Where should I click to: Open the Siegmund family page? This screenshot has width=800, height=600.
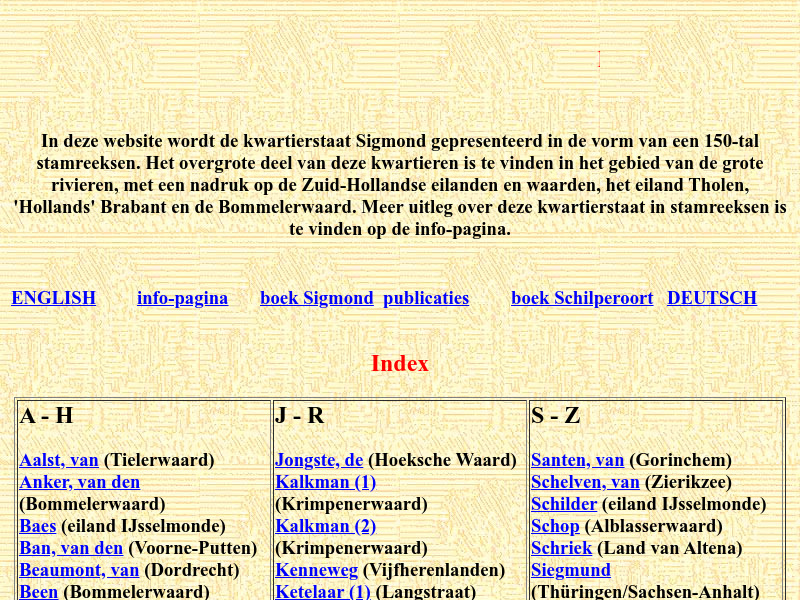(x=570, y=570)
